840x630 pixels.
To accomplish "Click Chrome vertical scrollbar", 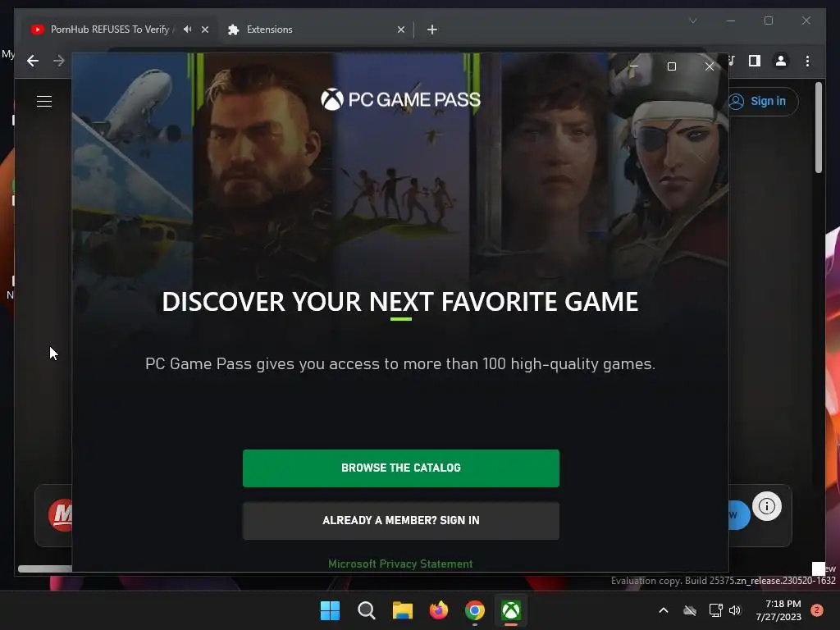I will click(x=818, y=127).
